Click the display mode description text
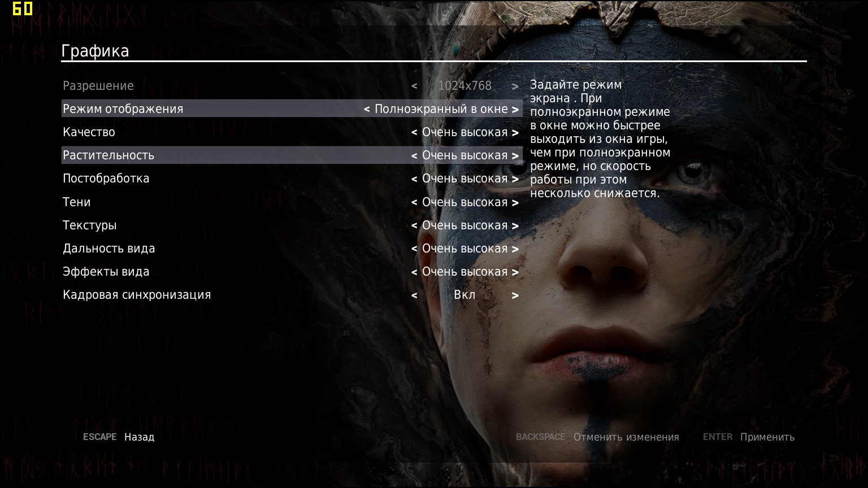 600,139
